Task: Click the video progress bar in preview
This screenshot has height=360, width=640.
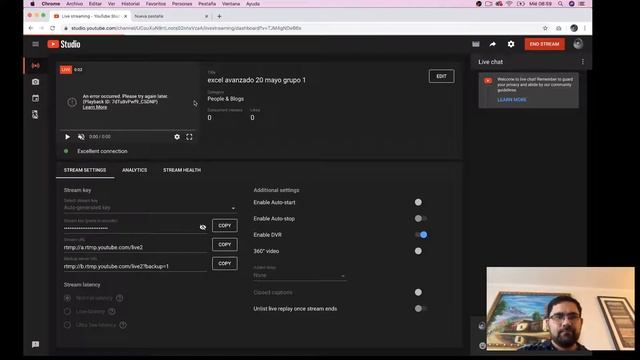Action: pos(127,130)
